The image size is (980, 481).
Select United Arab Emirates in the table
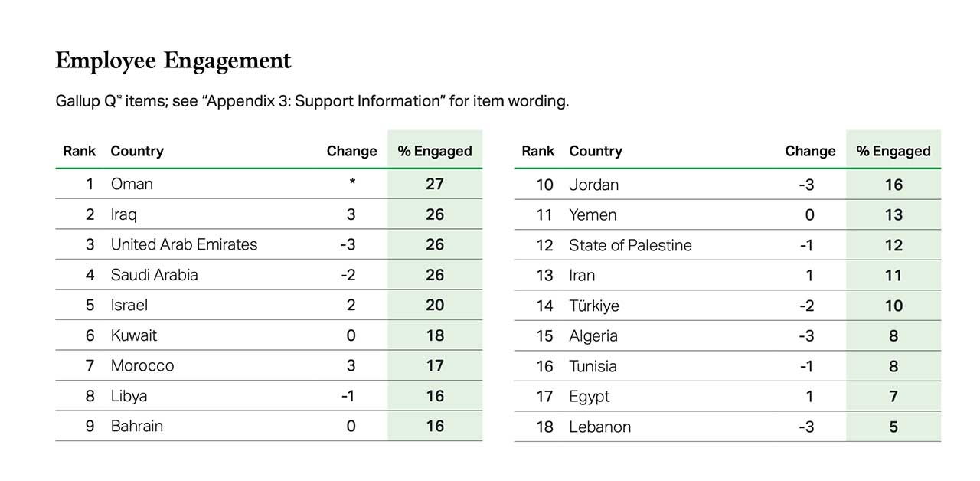tap(184, 244)
